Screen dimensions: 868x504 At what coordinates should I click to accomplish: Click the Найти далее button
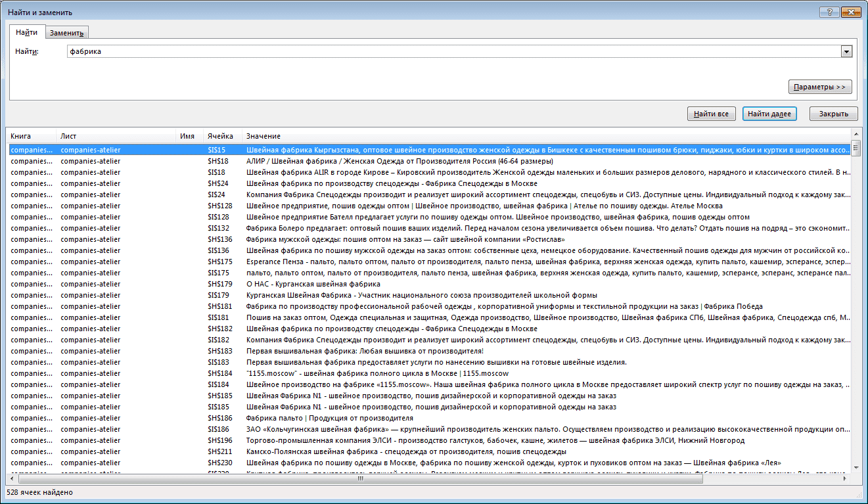[769, 114]
